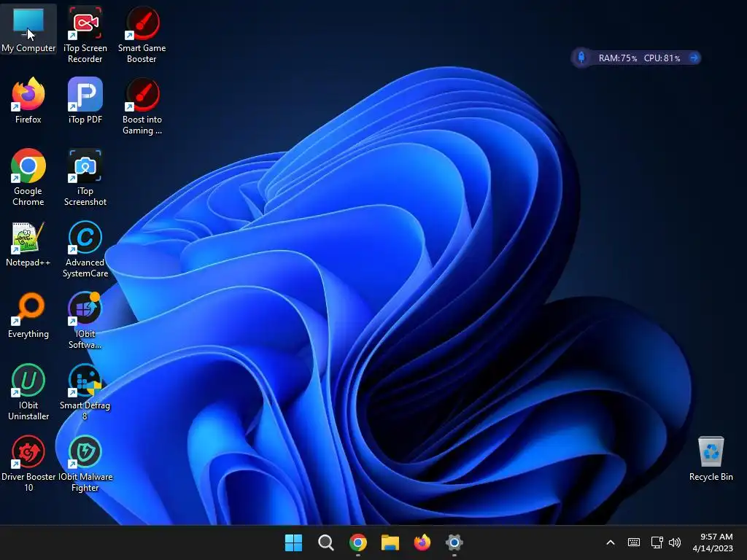Select the Recycle Bin icon

[x=711, y=458]
